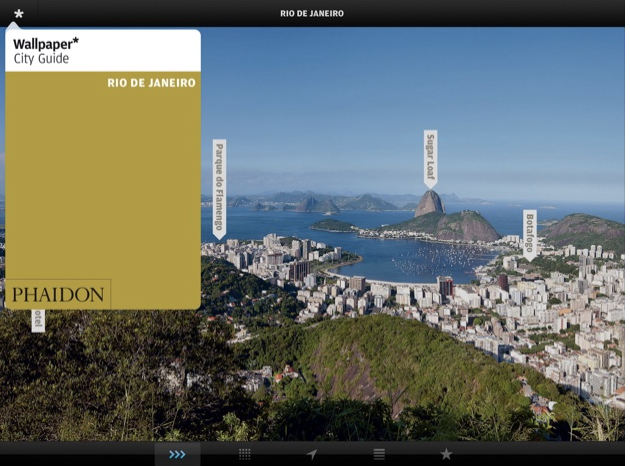This screenshot has width=630, height=466.
Task: Open the list menu icon
Action: pos(379,454)
